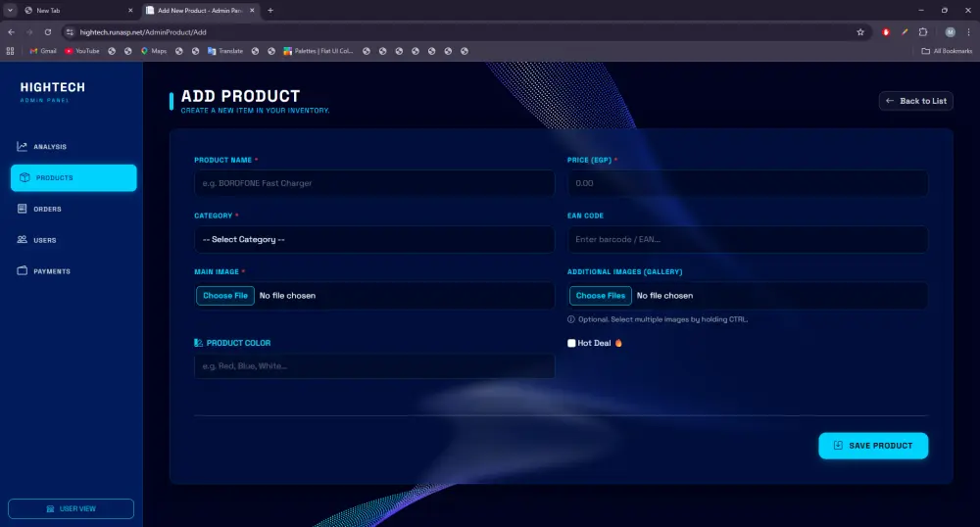Click the EAN Code input field

pos(748,239)
